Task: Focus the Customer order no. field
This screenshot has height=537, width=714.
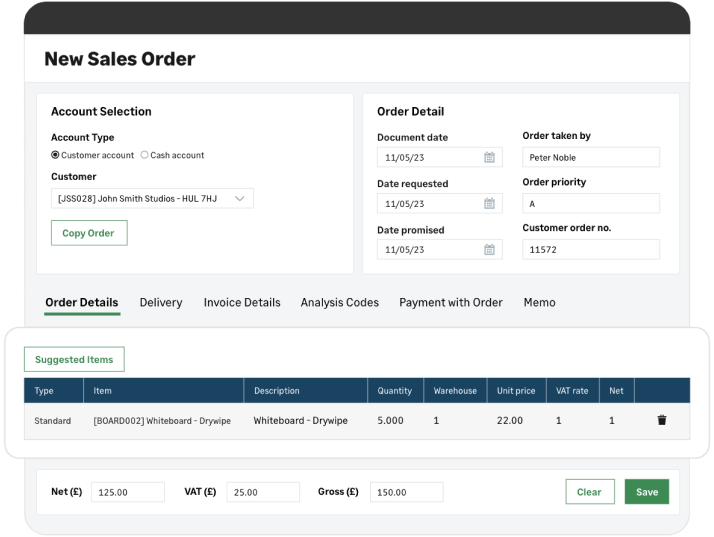Action: tap(591, 250)
